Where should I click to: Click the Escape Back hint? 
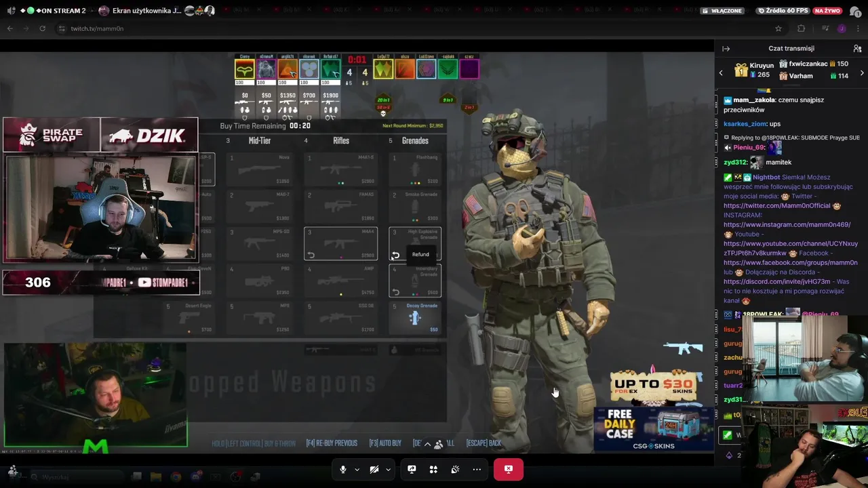click(484, 443)
